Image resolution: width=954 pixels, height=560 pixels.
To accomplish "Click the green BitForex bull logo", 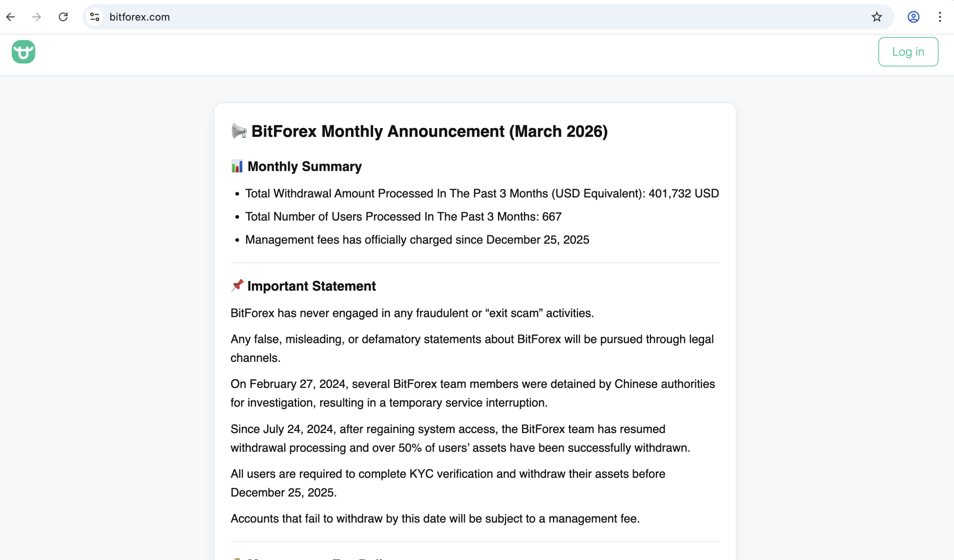I will pyautogui.click(x=23, y=52).
